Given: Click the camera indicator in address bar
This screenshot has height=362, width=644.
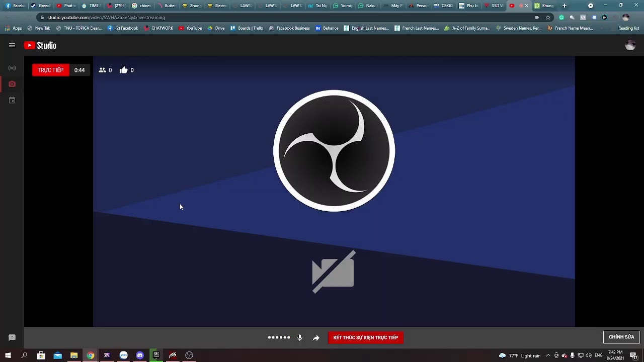Looking at the screenshot, I should click(537, 18).
